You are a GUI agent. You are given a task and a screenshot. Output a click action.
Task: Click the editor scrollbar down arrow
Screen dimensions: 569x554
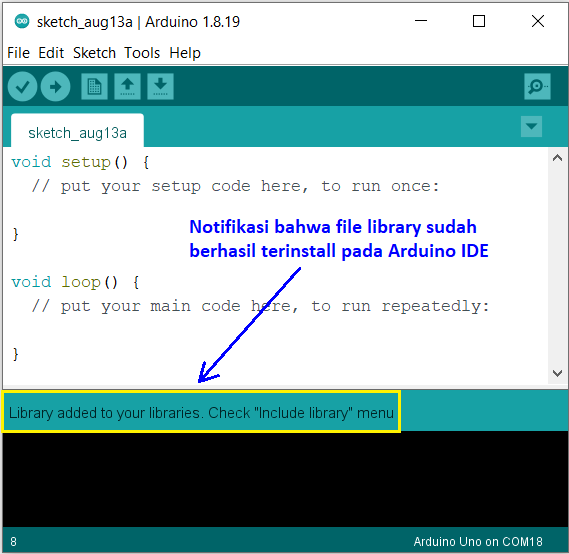click(557, 373)
